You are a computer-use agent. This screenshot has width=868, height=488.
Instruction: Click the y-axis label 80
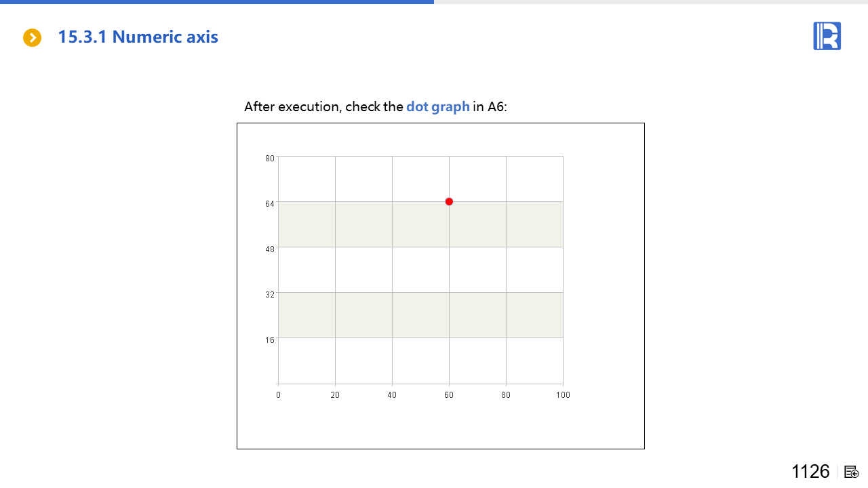pos(270,159)
